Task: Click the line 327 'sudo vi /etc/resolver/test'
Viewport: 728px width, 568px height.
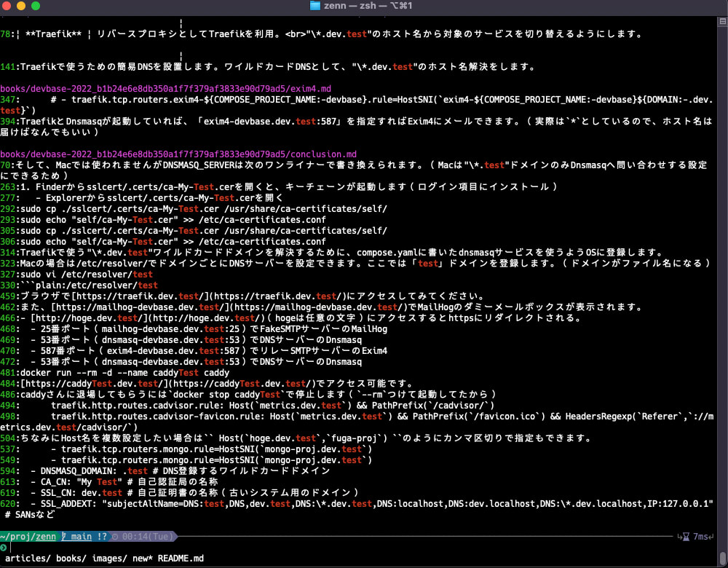Action: tap(87, 274)
